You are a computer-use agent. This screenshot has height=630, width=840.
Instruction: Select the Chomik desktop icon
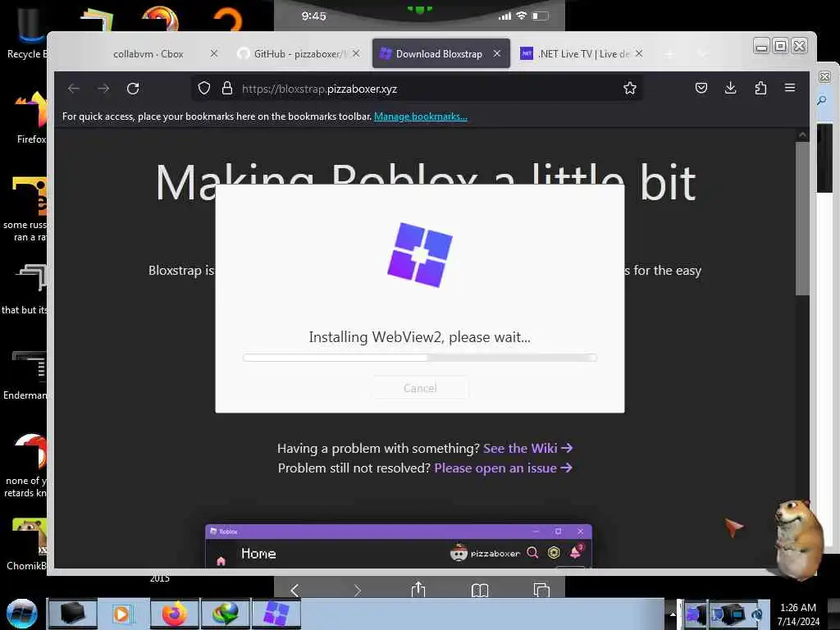(27, 544)
